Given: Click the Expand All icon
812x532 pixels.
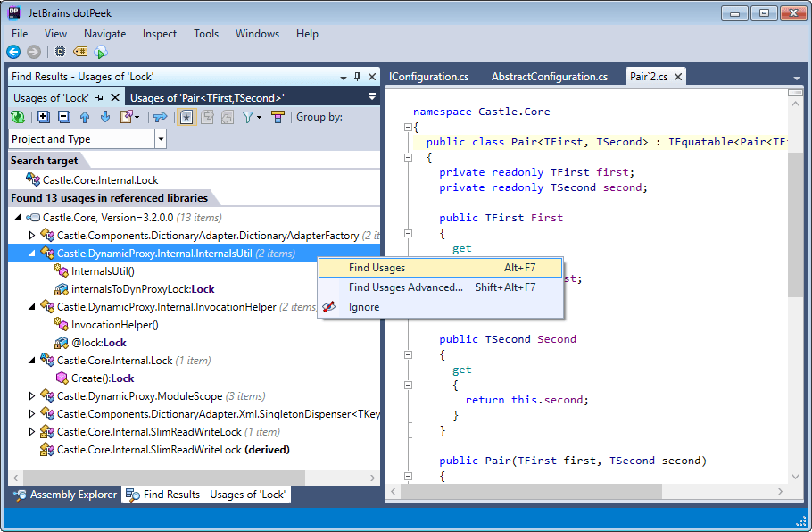Looking at the screenshot, I should (x=43, y=117).
